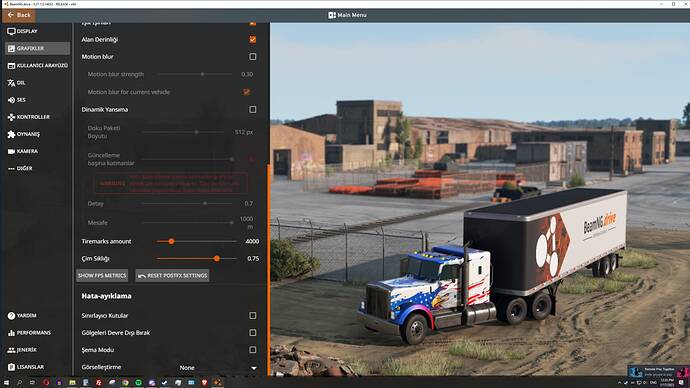
Task: Click the Çim Sıklığı value 0.75
Action: [253, 259]
